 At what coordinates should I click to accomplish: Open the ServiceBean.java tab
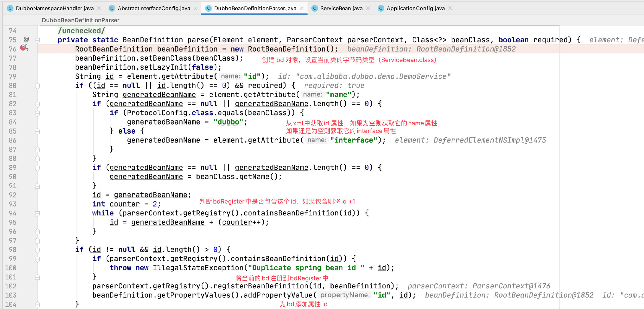pos(341,8)
